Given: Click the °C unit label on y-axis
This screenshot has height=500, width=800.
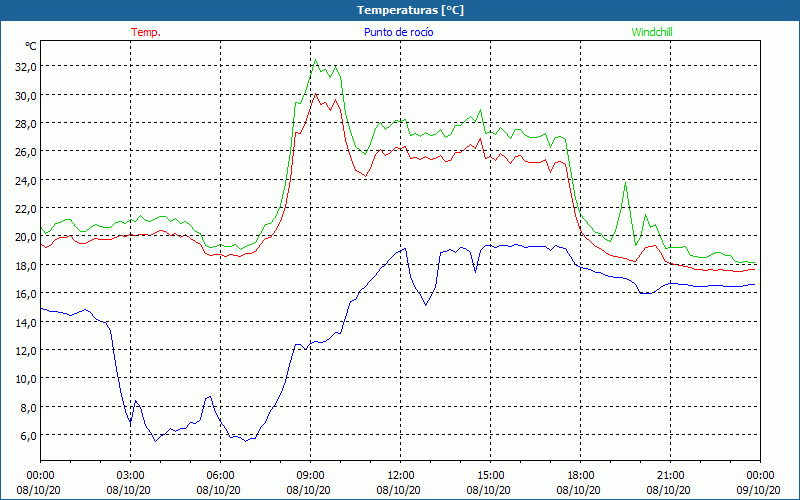Looking at the screenshot, I should 31,46.
